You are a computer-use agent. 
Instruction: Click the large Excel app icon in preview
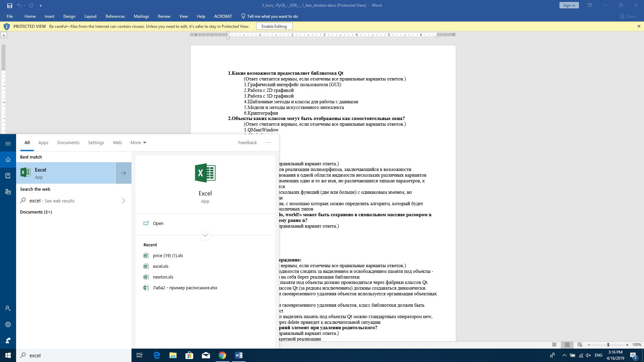coord(205,173)
